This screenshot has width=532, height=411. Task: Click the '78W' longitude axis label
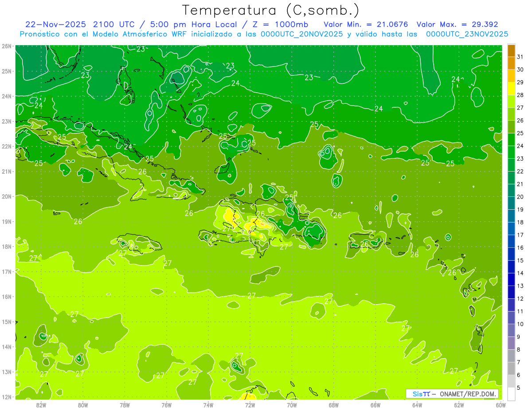[x=125, y=405]
